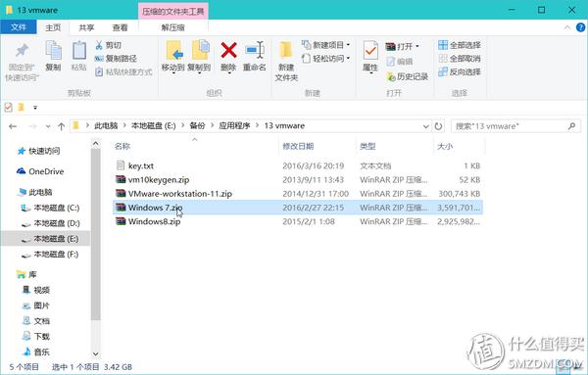Image resolution: width=588 pixels, height=375 pixels.
Task: Open recent locations dropdown arrow
Action: 48,126
